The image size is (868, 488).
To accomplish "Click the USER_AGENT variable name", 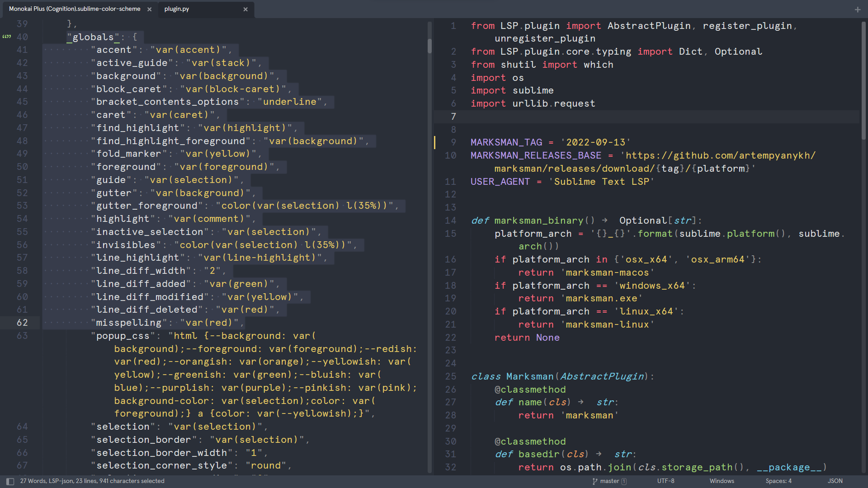I will pyautogui.click(x=500, y=182).
